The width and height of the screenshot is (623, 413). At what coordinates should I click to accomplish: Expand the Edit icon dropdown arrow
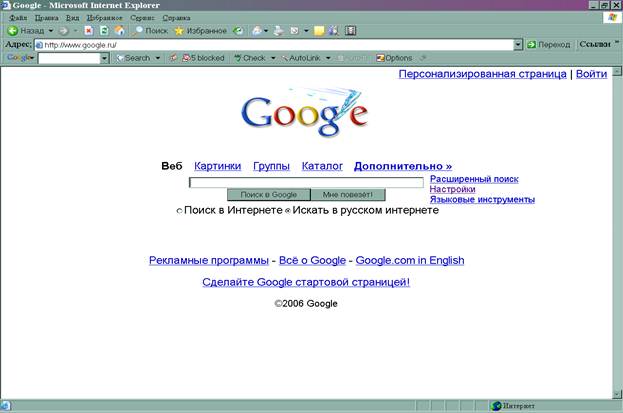click(x=306, y=31)
